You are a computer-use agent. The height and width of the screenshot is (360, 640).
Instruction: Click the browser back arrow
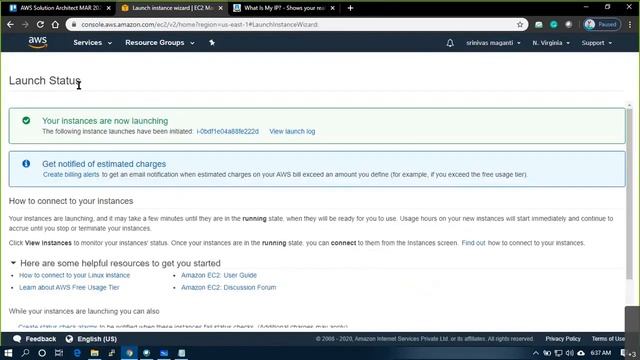tap(10, 24)
